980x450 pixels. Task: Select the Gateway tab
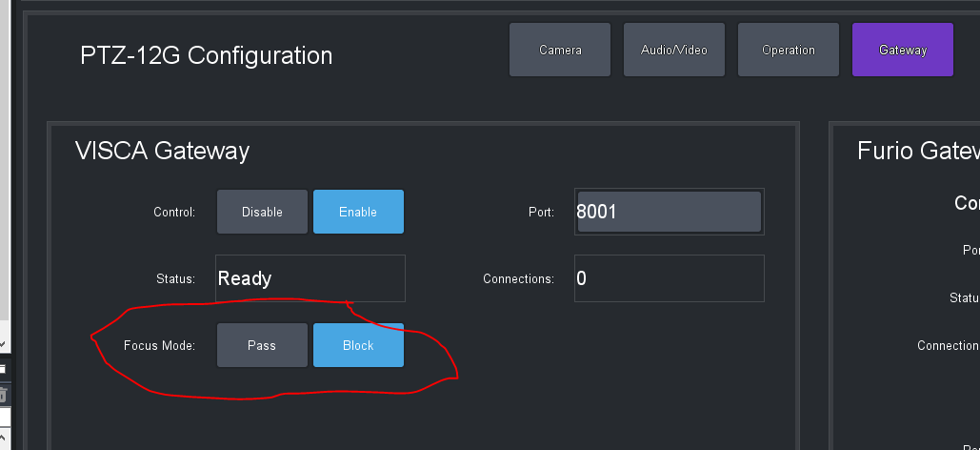pyautogui.click(x=902, y=50)
